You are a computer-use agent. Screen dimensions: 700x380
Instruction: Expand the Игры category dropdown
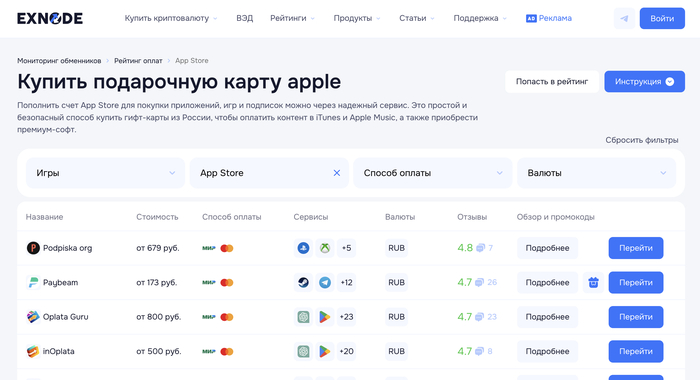105,173
